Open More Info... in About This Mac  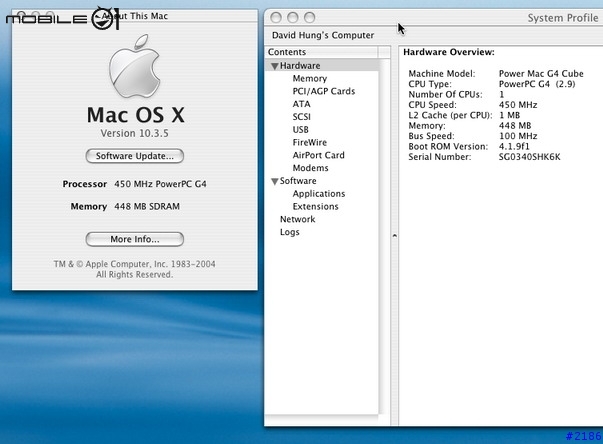click(x=135, y=239)
